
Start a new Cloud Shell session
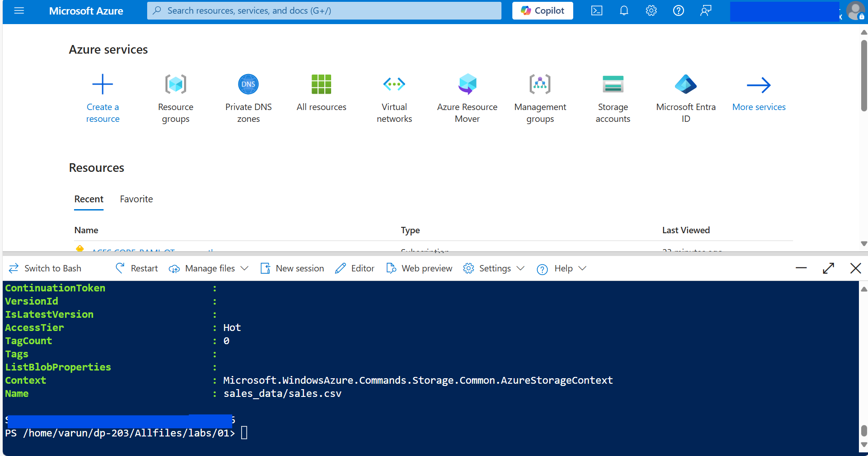pos(292,268)
